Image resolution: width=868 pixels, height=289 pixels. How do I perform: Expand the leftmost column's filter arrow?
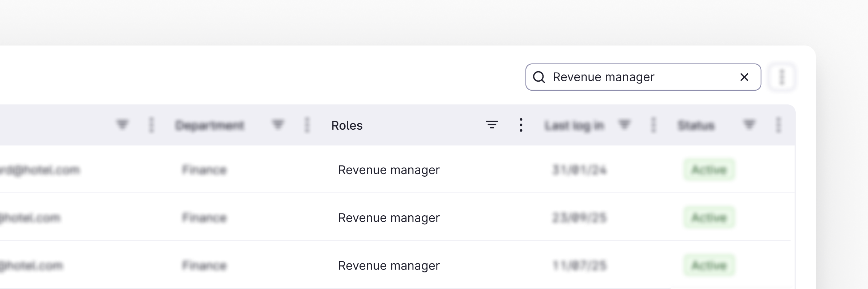click(x=122, y=125)
